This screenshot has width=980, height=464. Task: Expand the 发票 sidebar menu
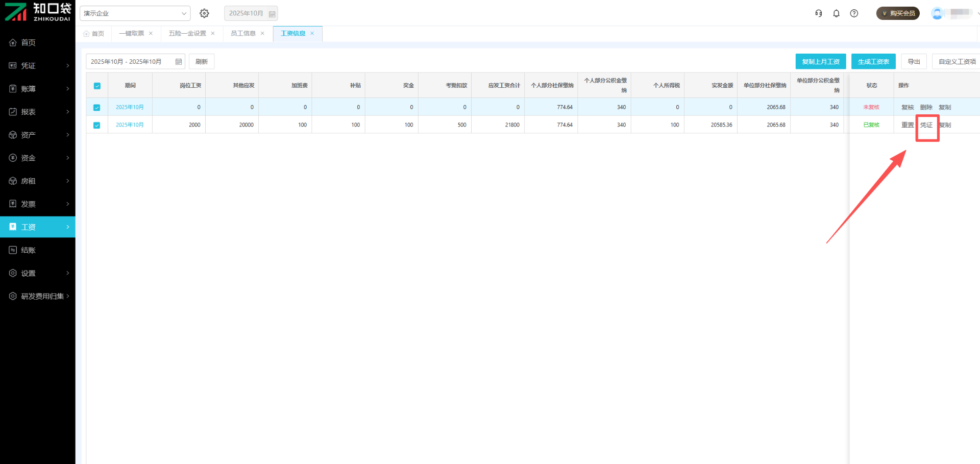coord(38,204)
